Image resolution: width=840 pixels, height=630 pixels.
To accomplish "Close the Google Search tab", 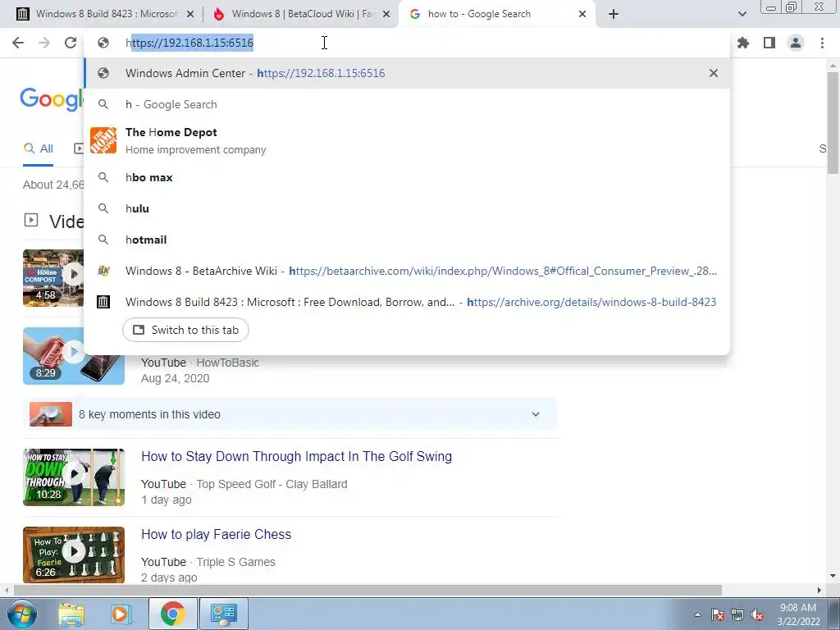I will [x=582, y=15].
